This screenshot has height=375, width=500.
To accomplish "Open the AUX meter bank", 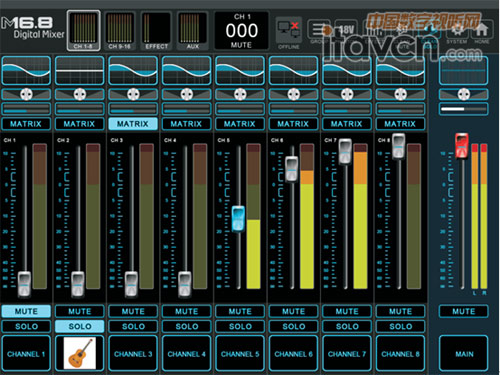I will click(192, 31).
